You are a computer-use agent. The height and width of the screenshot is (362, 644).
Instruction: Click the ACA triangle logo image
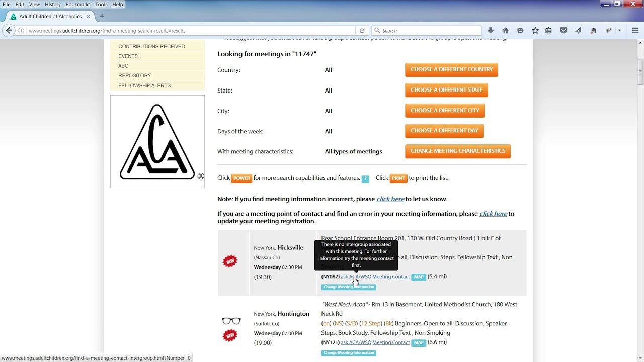pos(157,141)
